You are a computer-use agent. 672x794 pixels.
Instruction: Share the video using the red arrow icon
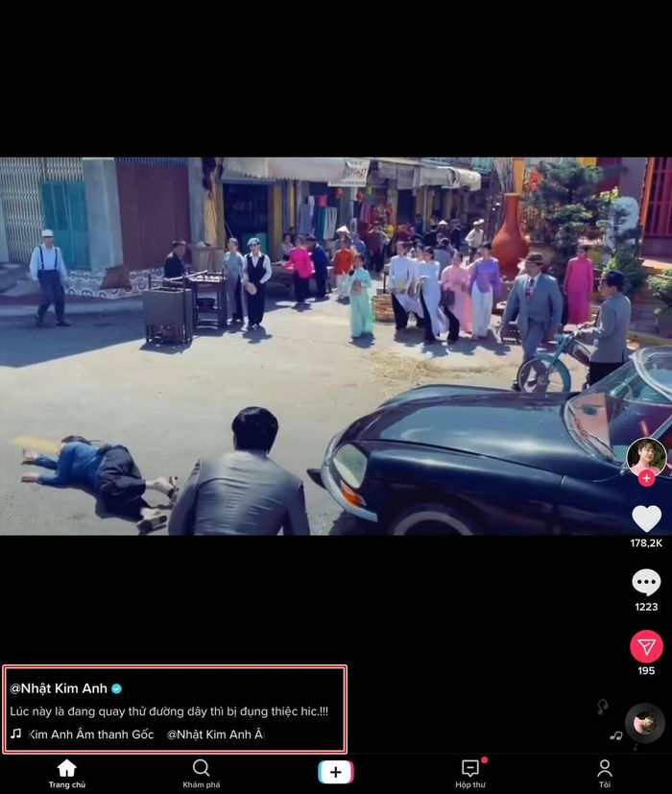pos(646,646)
